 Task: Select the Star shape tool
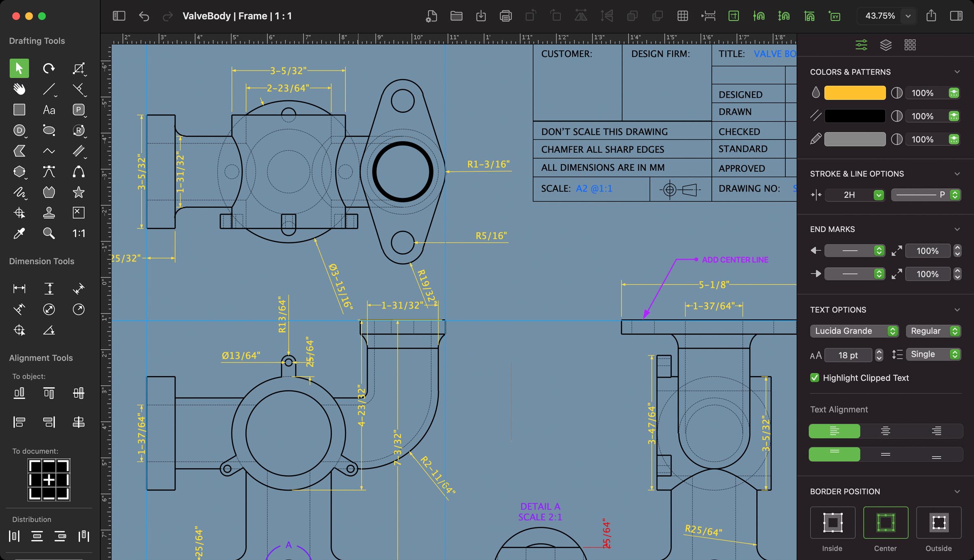[x=78, y=192]
